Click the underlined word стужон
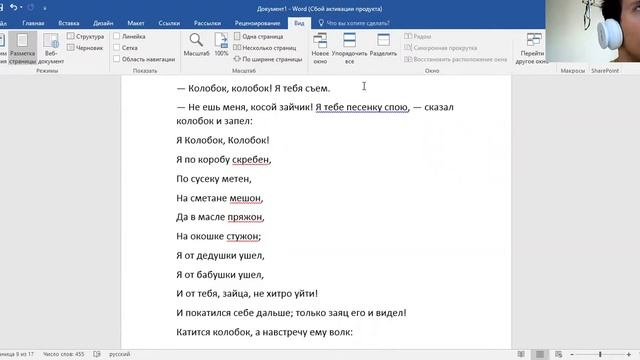This screenshot has height=360, width=640. pos(242,236)
